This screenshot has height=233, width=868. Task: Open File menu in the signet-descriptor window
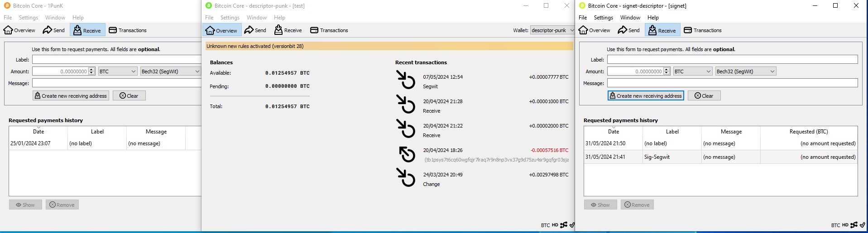pos(583,18)
